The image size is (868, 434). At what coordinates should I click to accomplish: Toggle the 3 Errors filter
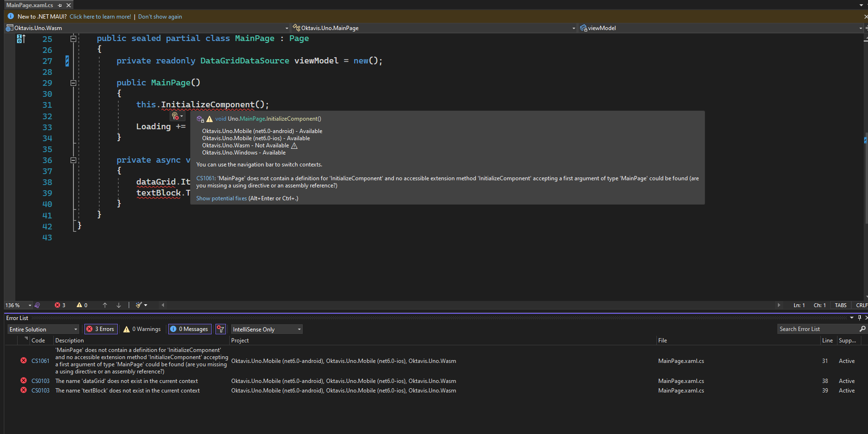click(x=101, y=329)
